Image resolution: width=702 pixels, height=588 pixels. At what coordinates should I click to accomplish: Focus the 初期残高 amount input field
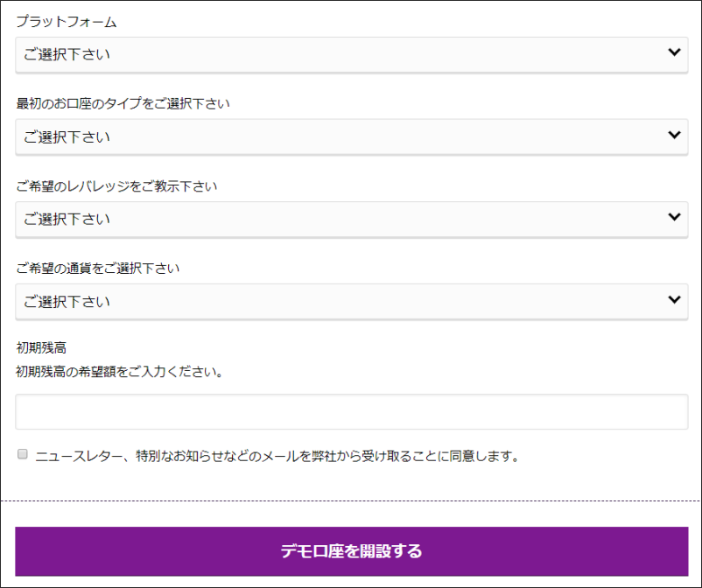350,411
